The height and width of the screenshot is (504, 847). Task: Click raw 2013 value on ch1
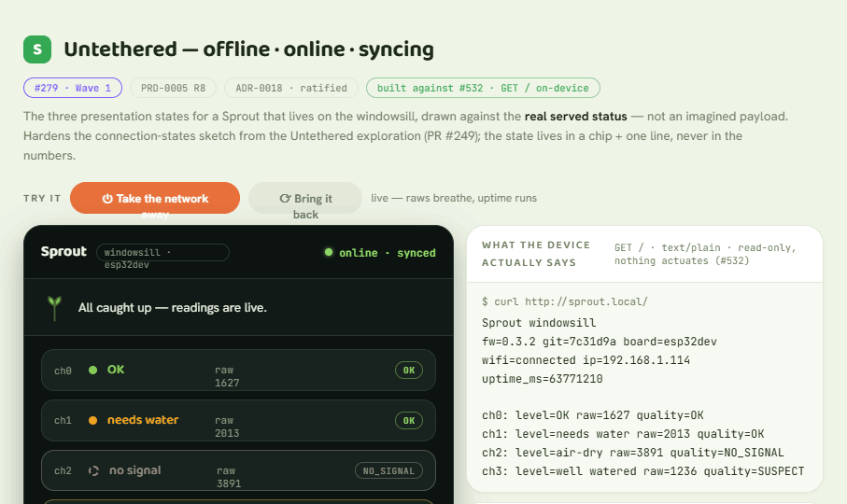click(227, 427)
